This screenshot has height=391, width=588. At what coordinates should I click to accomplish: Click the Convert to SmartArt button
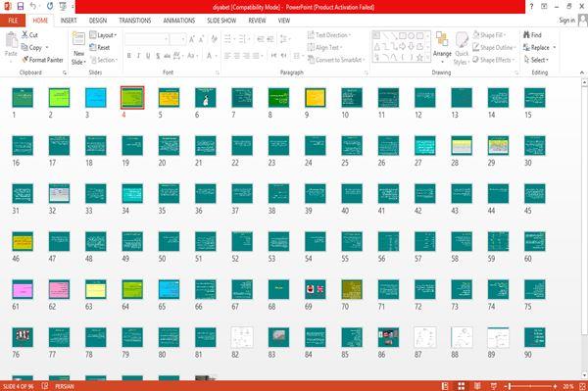[x=336, y=60]
